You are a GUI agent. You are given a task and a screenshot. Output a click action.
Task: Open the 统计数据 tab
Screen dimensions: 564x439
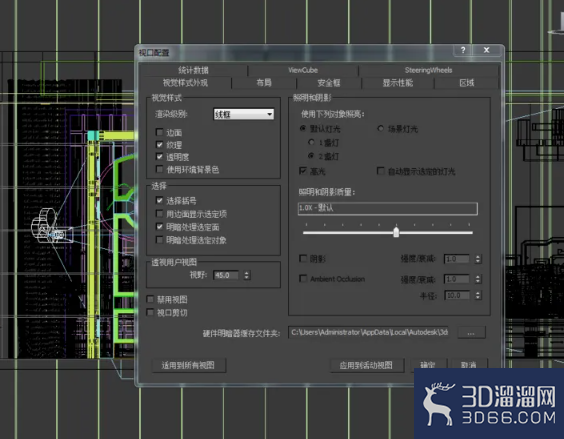coord(193,70)
